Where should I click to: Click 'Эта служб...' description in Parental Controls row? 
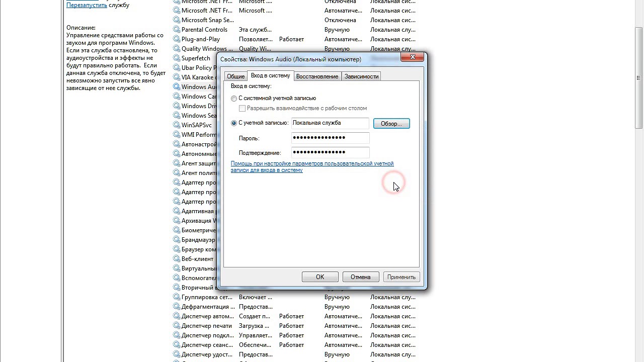coord(256,30)
